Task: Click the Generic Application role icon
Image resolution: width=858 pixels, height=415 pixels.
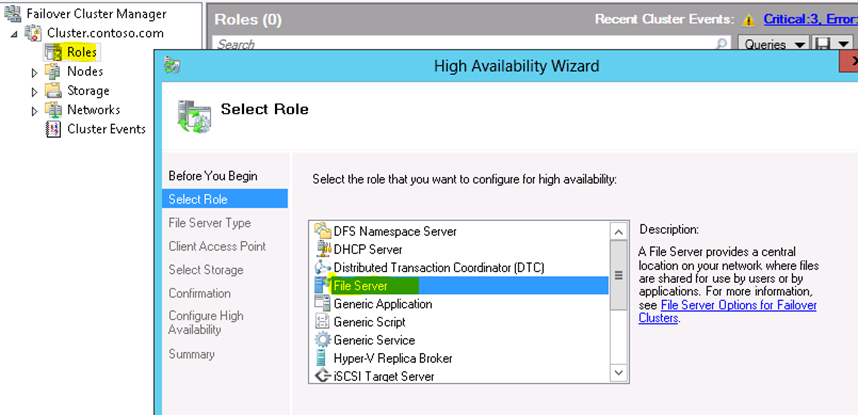Action: [x=323, y=303]
